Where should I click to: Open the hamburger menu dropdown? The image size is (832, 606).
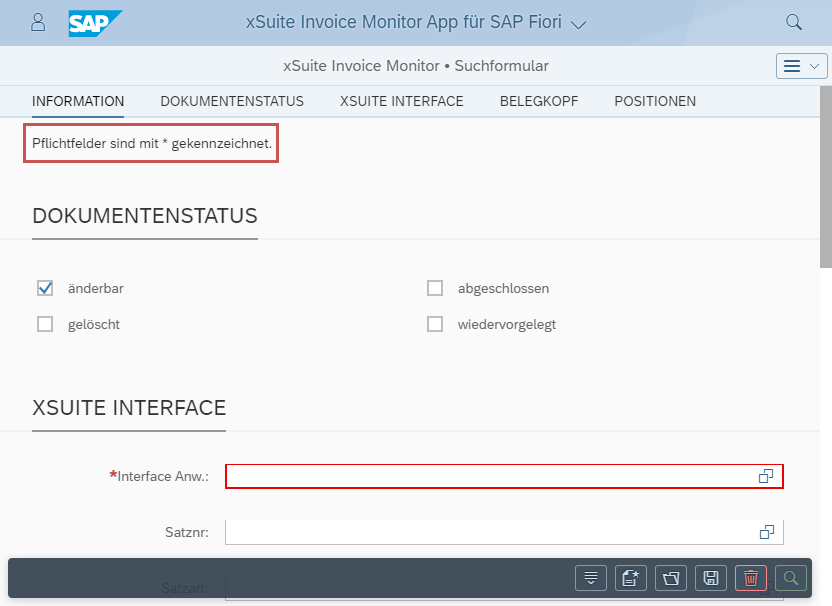tap(800, 64)
